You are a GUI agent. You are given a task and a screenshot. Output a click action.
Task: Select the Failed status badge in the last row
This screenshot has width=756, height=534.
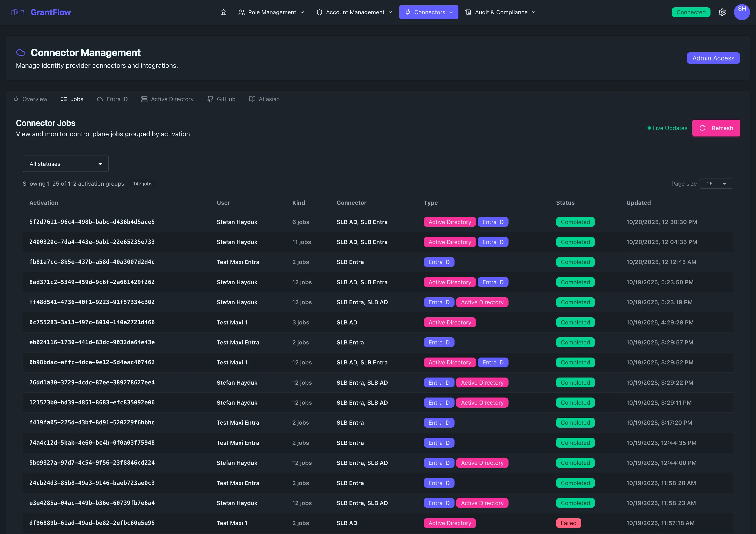pos(568,523)
